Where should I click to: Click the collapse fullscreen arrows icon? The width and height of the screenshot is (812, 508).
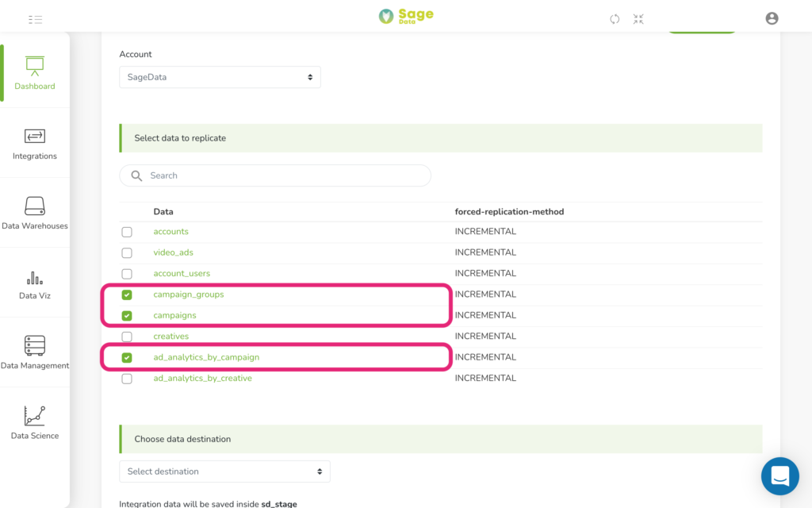tap(638, 19)
